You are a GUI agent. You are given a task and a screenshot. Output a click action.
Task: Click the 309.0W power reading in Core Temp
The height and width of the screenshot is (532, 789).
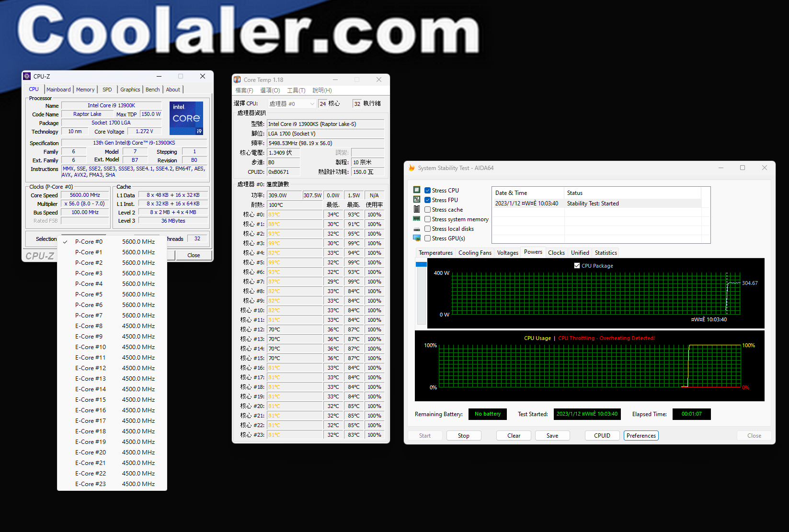click(x=284, y=195)
